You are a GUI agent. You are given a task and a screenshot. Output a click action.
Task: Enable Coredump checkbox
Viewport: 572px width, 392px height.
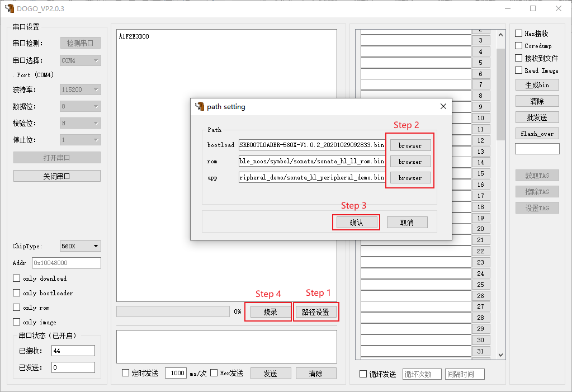(x=518, y=46)
